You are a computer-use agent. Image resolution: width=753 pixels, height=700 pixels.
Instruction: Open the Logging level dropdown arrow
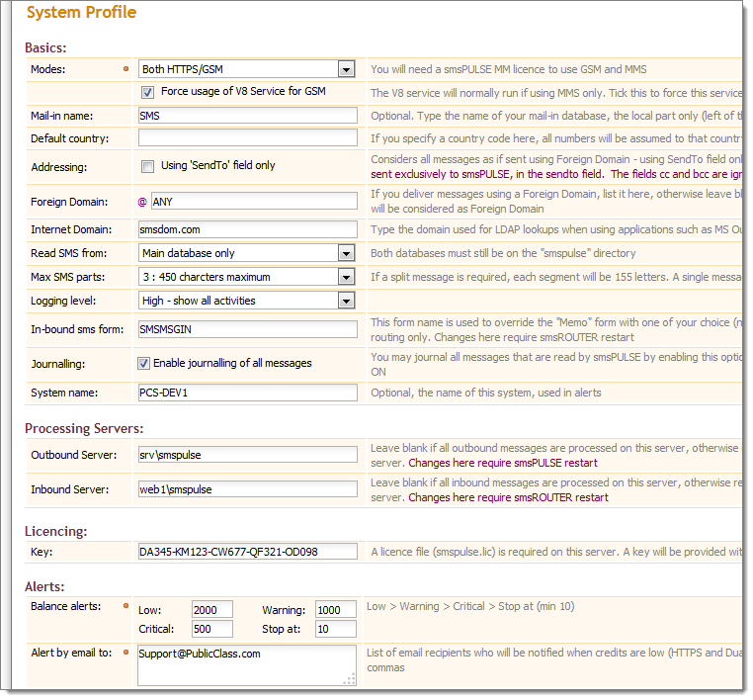(346, 302)
